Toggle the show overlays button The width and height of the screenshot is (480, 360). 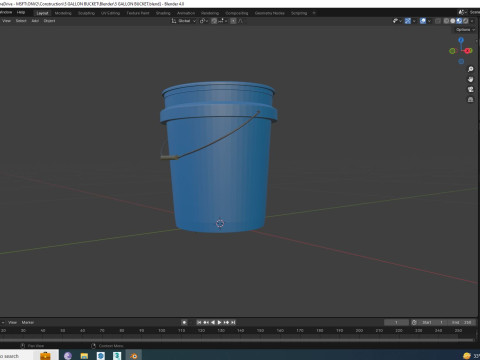click(x=423, y=21)
